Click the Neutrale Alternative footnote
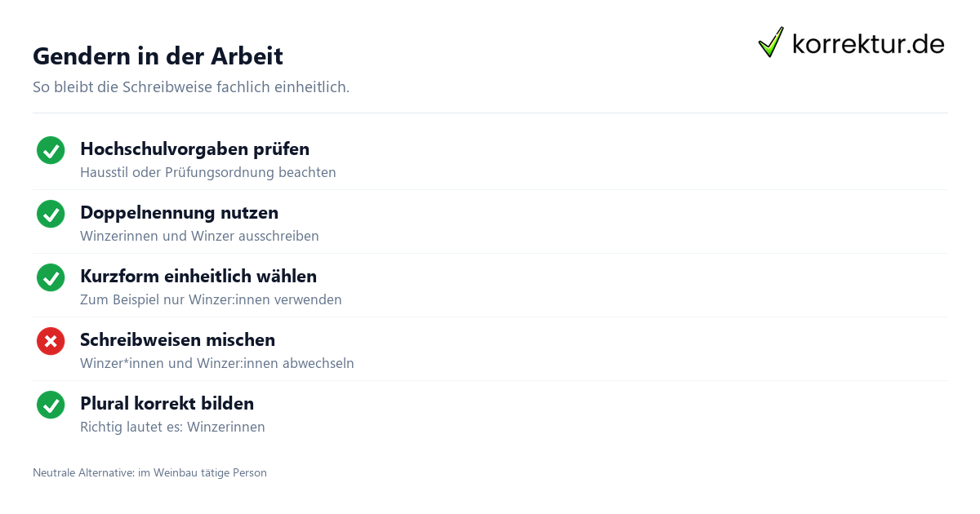980x514 pixels. coord(149,472)
